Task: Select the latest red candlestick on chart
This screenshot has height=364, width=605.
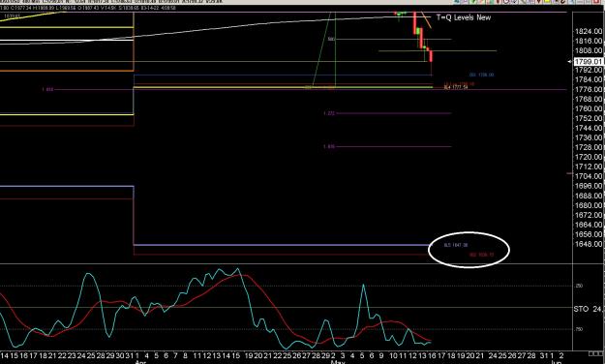Action: coord(431,56)
